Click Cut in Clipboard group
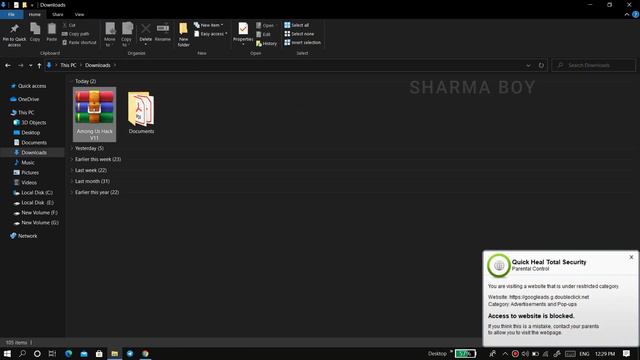 click(x=69, y=25)
